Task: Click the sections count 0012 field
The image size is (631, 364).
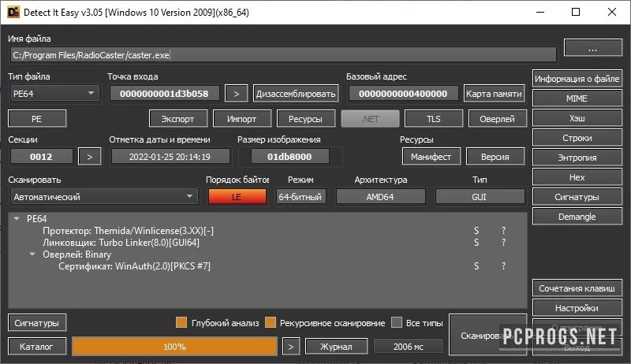Action: pyautogui.click(x=41, y=156)
